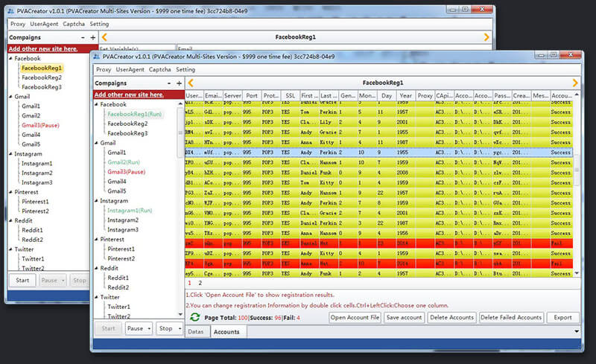Click the minus icon in front Compaigns header
596x364 pixels.
point(168,83)
